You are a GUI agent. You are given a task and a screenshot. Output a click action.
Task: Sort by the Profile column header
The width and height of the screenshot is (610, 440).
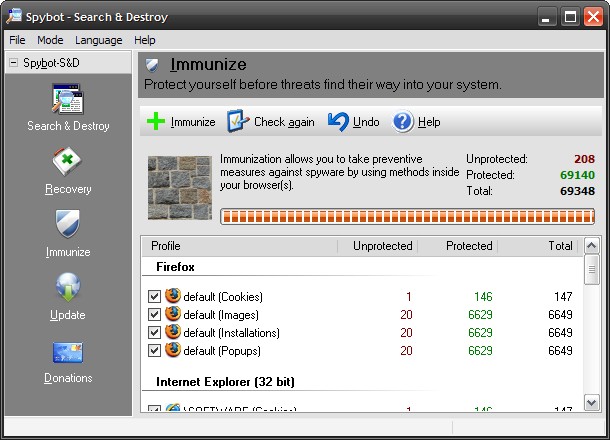click(240, 246)
